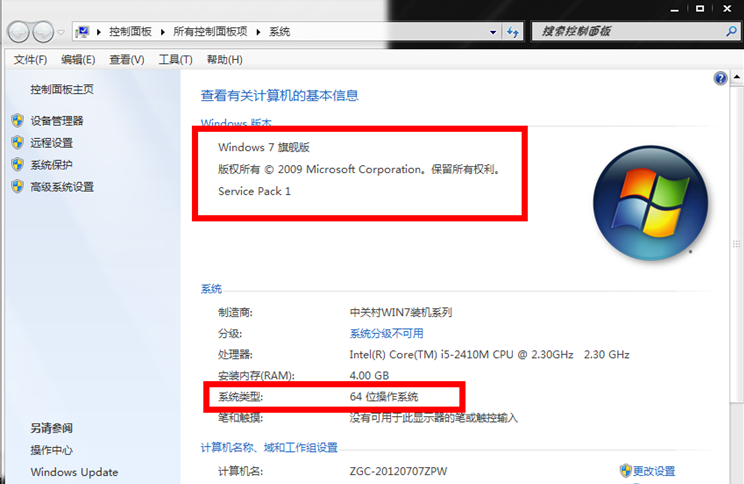
Task: Click the shield icon beside 更改设置
Action: pos(625,471)
